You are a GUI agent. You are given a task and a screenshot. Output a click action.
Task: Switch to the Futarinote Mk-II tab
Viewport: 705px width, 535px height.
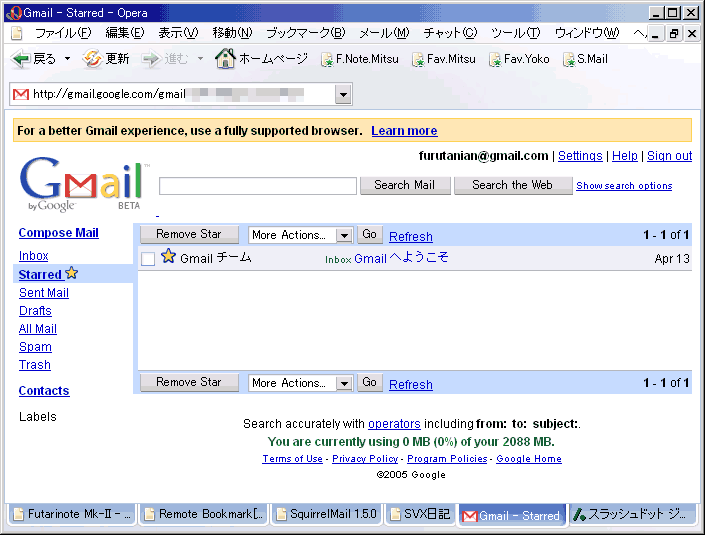click(x=71, y=515)
